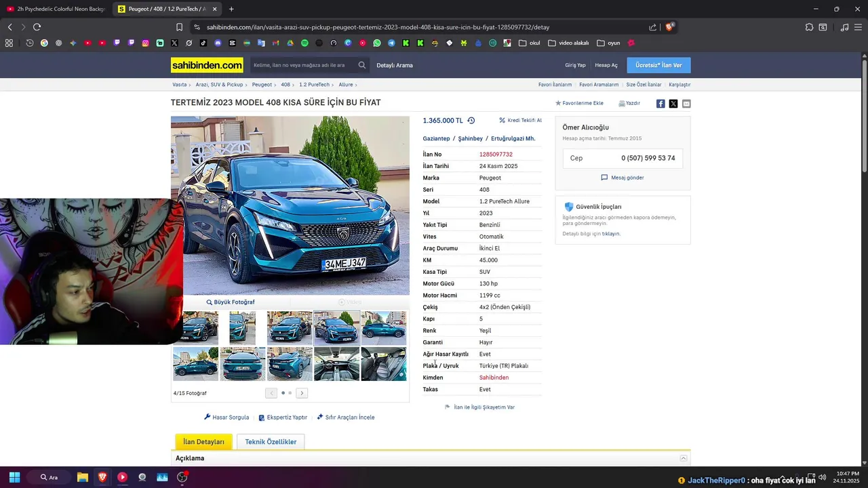Image resolution: width=868 pixels, height=488 pixels.
Task: Expand Arazi, SUV & Pickup breadcrumb
Action: tap(248, 85)
